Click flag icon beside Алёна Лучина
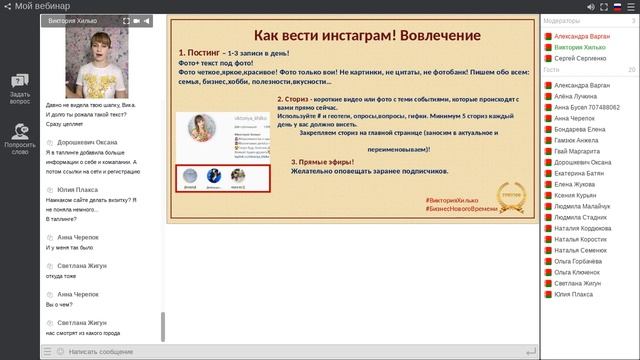Viewport: 640px width, 360px height. (548, 97)
